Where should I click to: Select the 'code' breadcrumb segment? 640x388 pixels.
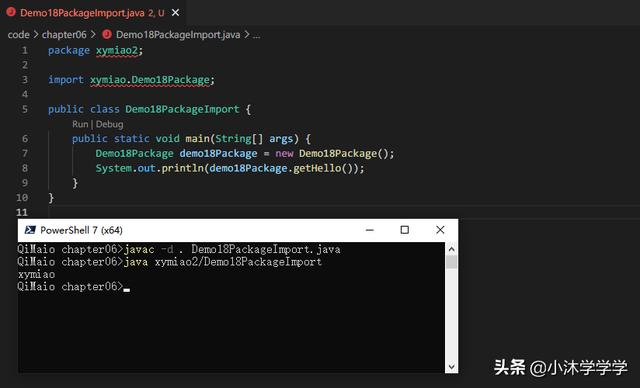(18, 35)
